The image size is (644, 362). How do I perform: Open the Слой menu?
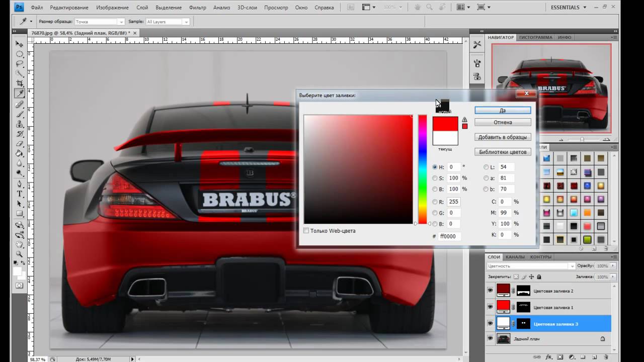[x=142, y=8]
